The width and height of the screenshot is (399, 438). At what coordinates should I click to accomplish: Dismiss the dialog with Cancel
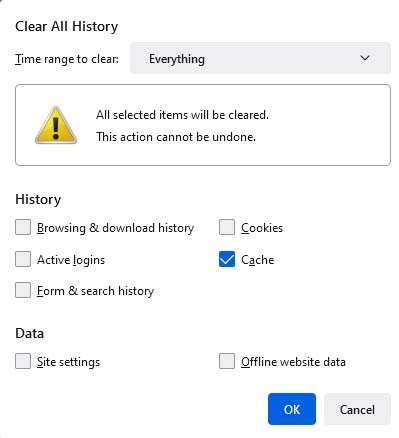click(x=357, y=409)
